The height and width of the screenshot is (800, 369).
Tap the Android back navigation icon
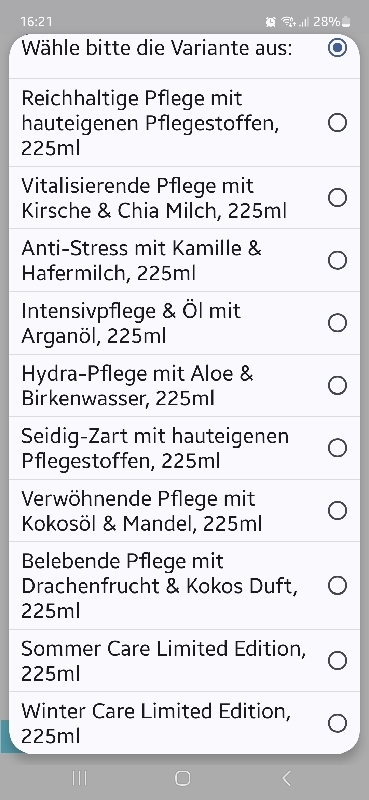click(286, 778)
